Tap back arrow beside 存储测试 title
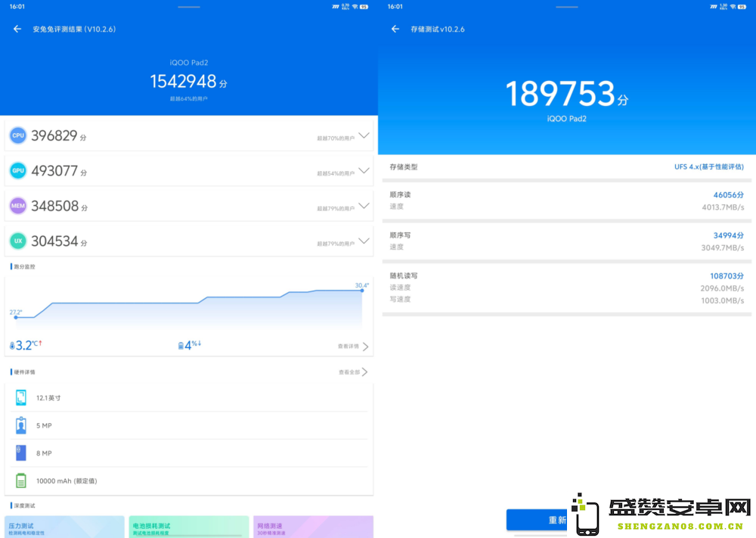This screenshot has height=538, width=756. coord(395,29)
